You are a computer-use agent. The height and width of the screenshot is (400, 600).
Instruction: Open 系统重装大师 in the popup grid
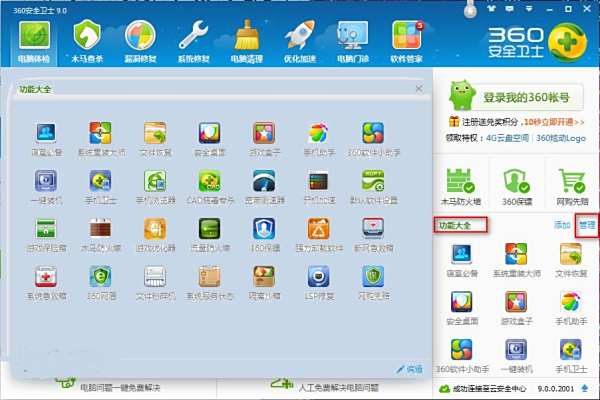click(101, 139)
